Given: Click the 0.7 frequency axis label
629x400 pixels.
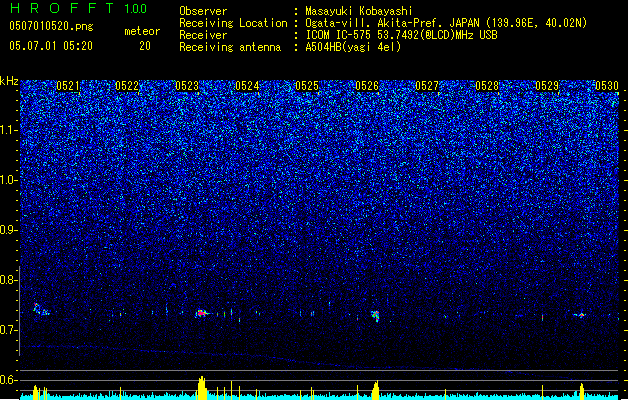Looking at the screenshot, I should [x=9, y=330].
